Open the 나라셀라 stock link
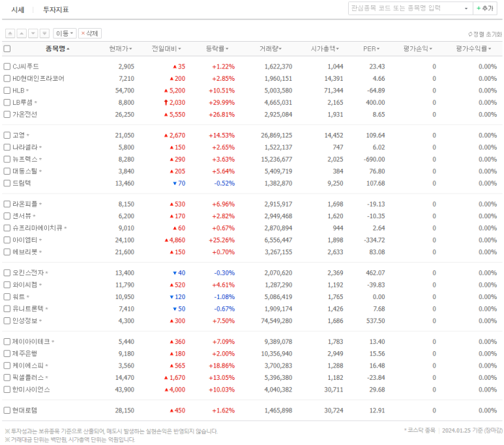Viewport: 504px width, 445px height. pos(25,147)
